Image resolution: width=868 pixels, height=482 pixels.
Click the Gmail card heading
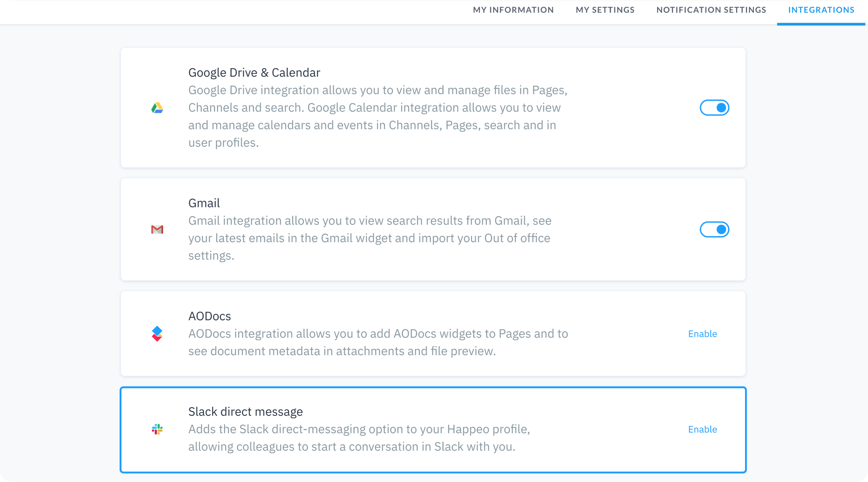(204, 203)
